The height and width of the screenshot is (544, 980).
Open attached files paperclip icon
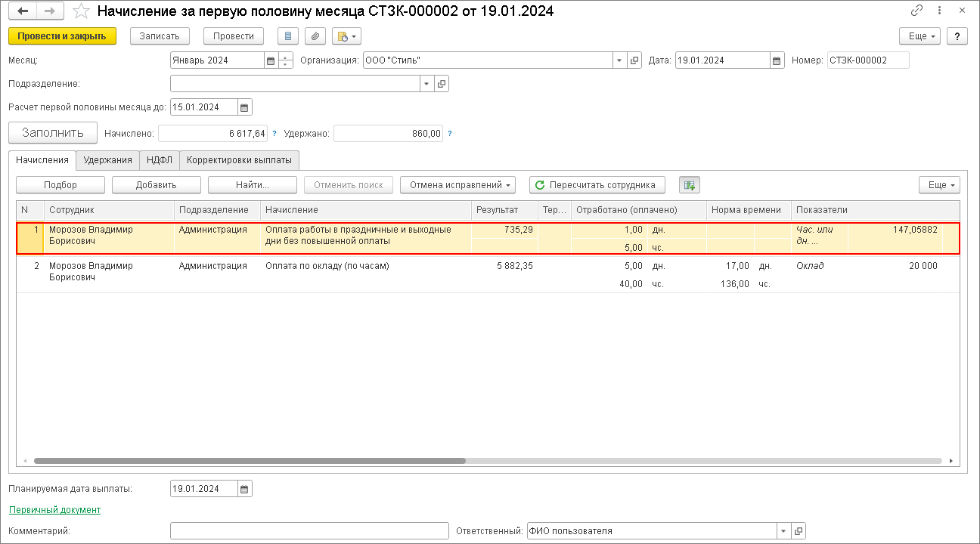coord(315,36)
